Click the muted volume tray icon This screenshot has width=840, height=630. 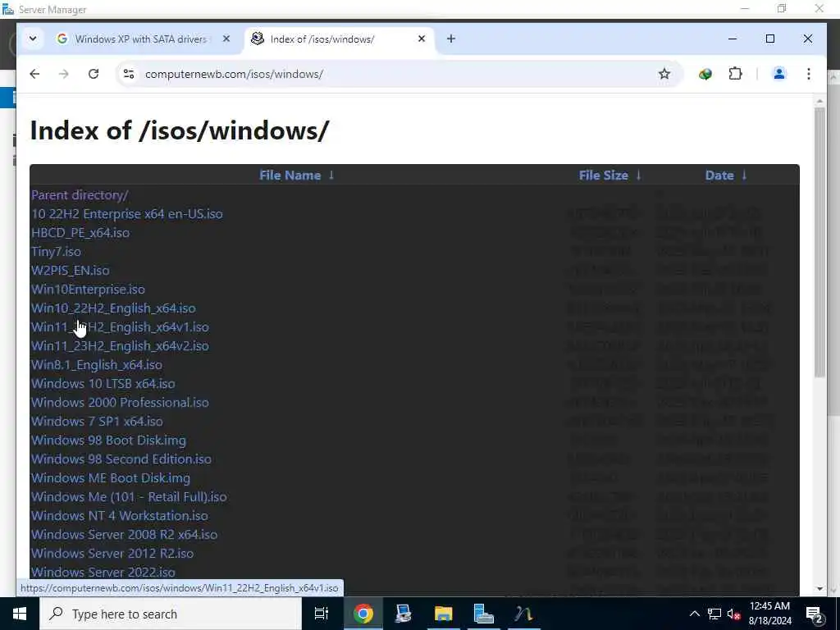click(734, 614)
